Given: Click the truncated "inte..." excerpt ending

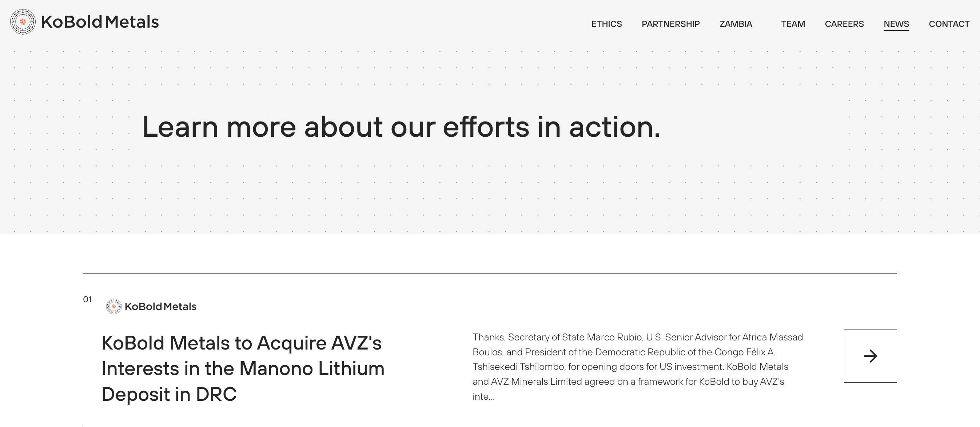Looking at the screenshot, I should (x=483, y=396).
